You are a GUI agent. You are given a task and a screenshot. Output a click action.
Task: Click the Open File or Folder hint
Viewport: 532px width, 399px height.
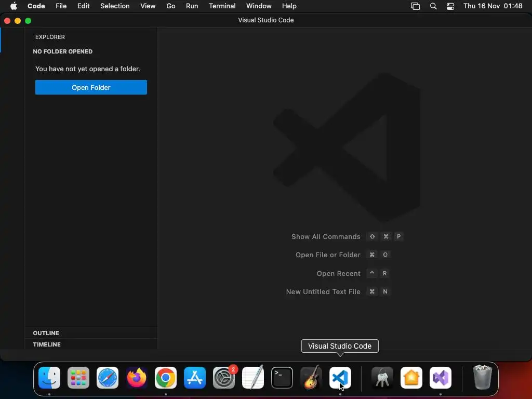[328, 255]
